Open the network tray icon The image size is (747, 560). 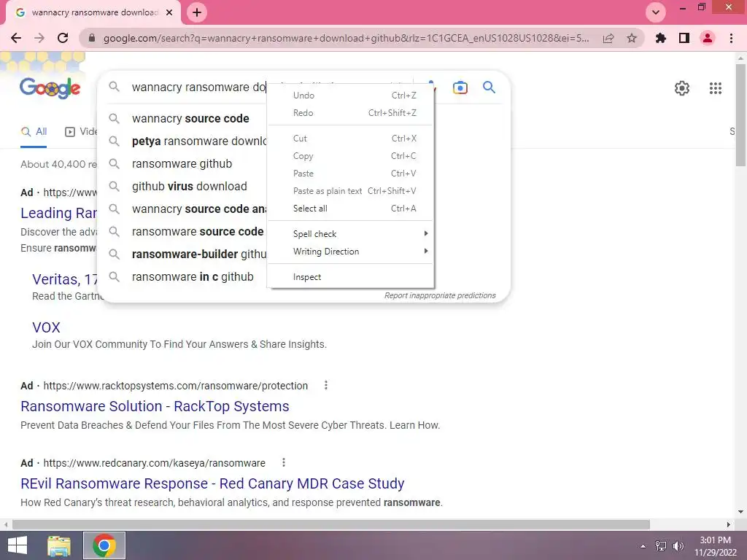click(661, 546)
